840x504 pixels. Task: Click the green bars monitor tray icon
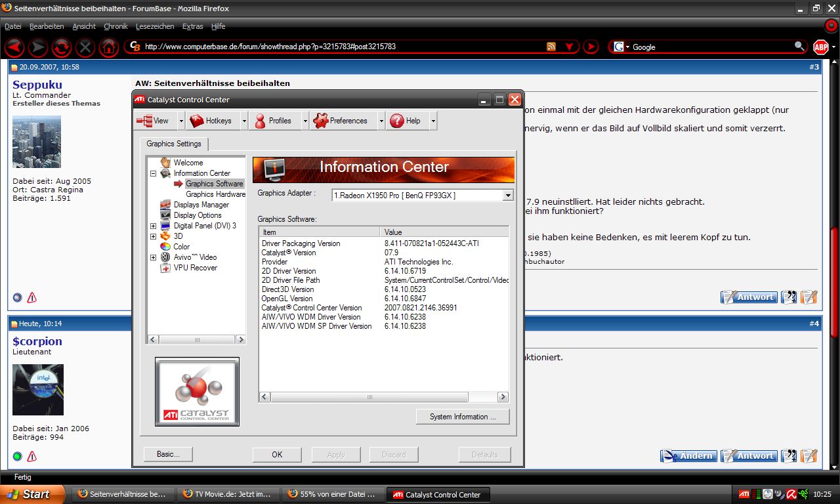point(757,494)
